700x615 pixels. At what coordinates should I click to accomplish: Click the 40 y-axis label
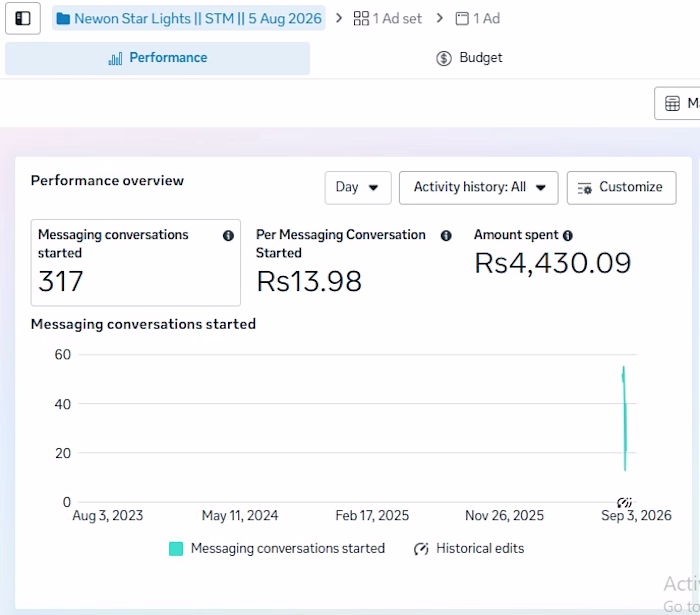click(x=62, y=404)
